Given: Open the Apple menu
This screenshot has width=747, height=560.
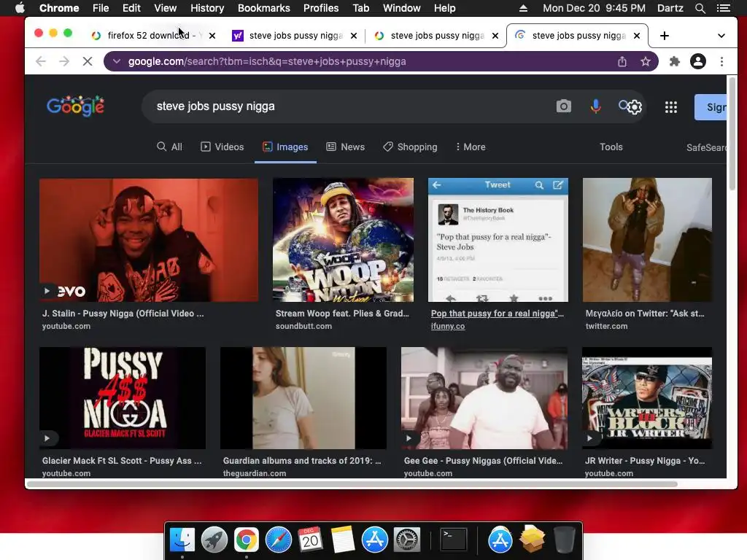Looking at the screenshot, I should [20, 8].
